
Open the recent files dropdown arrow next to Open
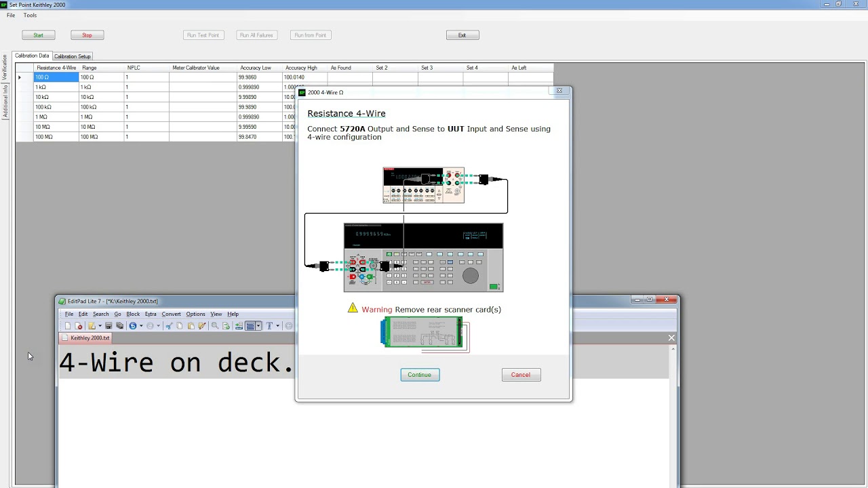pyautogui.click(x=100, y=326)
